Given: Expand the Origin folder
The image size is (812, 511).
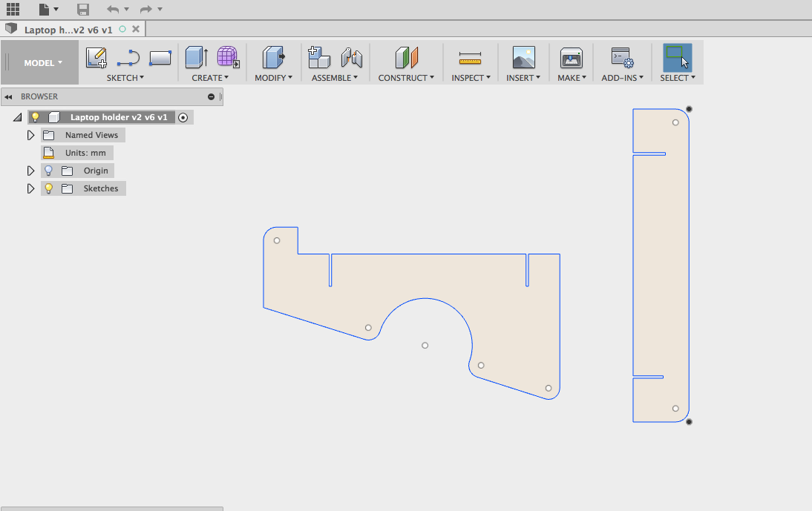Looking at the screenshot, I should (x=30, y=171).
